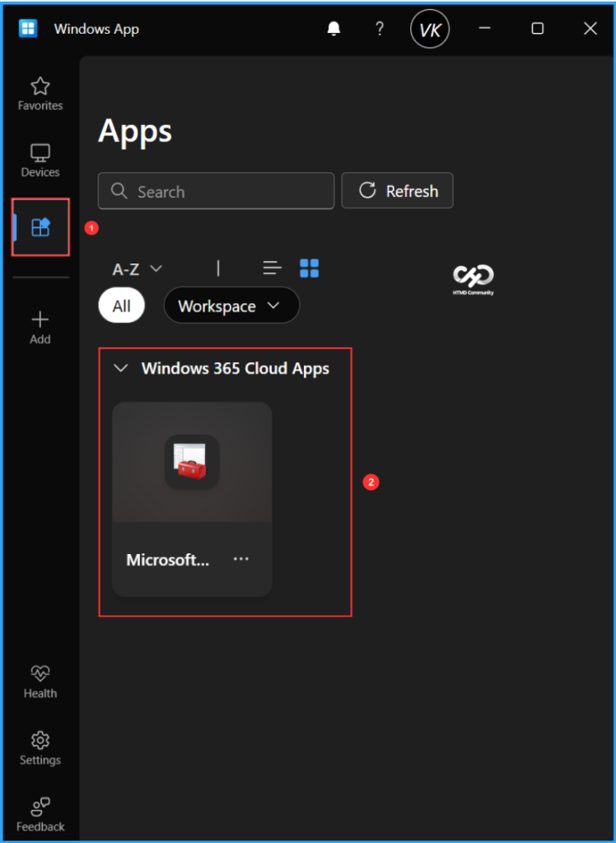Open notifications bell icon
This screenshot has width=616, height=843.
coord(334,29)
